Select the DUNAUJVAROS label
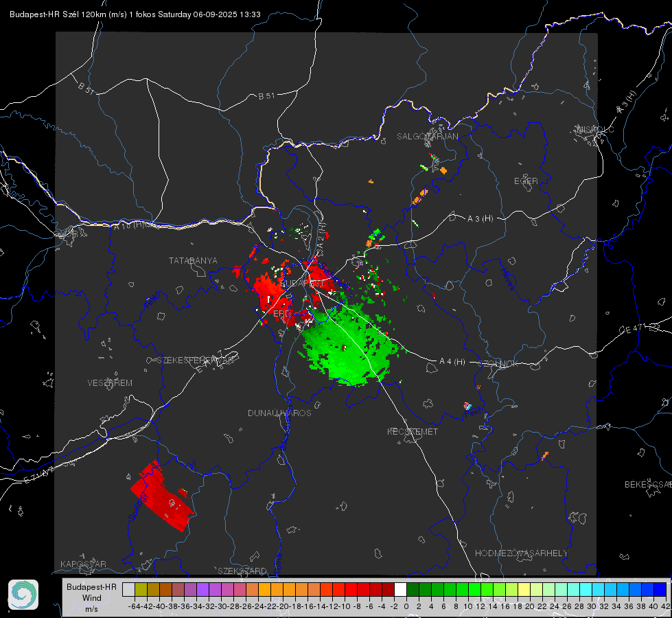Viewport: 672px width, 618px height. [279, 413]
